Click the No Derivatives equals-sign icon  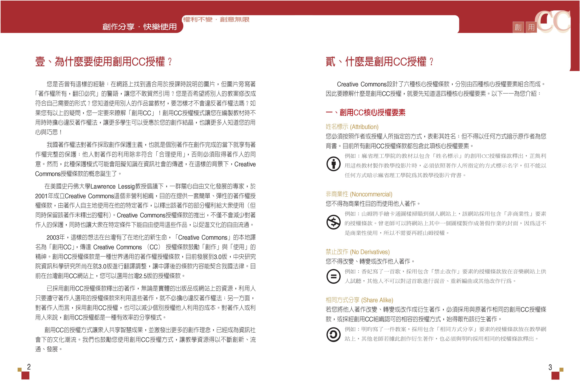tap(333, 276)
